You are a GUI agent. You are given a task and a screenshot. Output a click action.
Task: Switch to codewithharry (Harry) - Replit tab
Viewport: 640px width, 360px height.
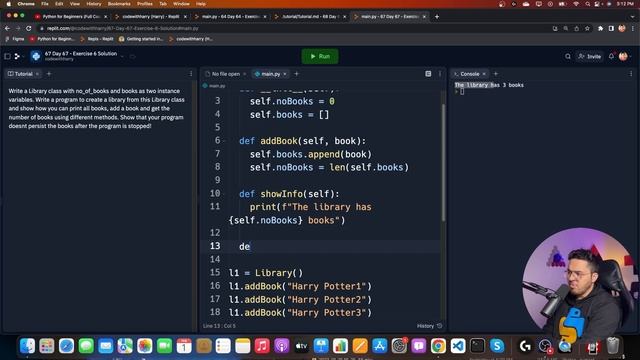(151, 17)
